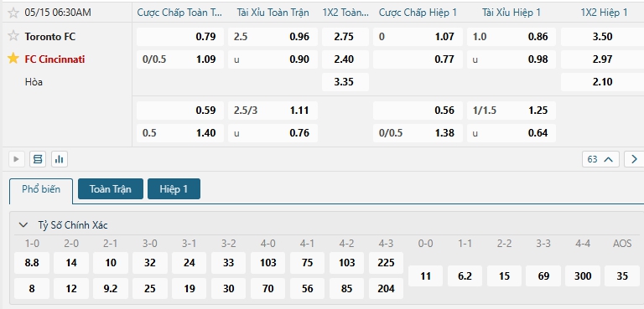The width and height of the screenshot is (644, 309).
Task: Collapse the Tỷ Số Chính Xác section
Action: click(23, 225)
